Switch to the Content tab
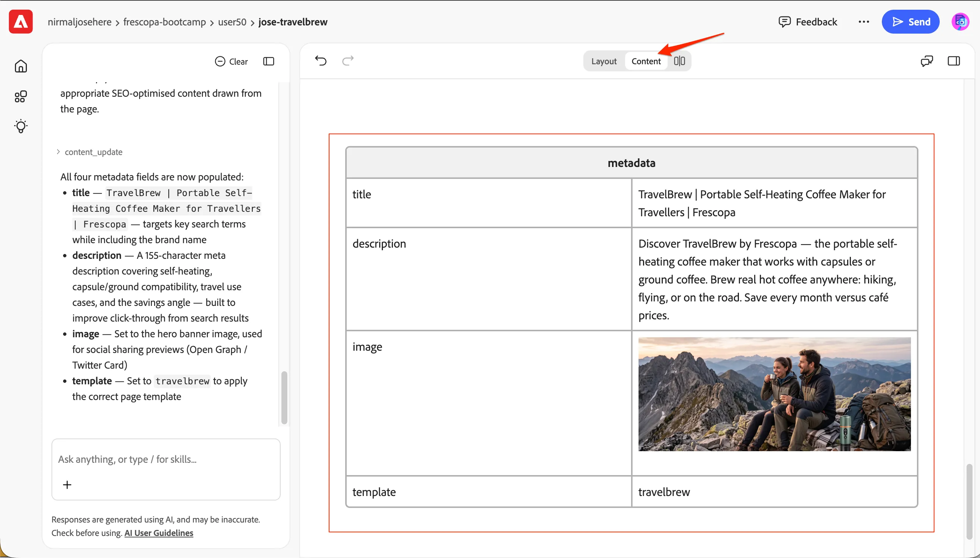 [x=646, y=61]
